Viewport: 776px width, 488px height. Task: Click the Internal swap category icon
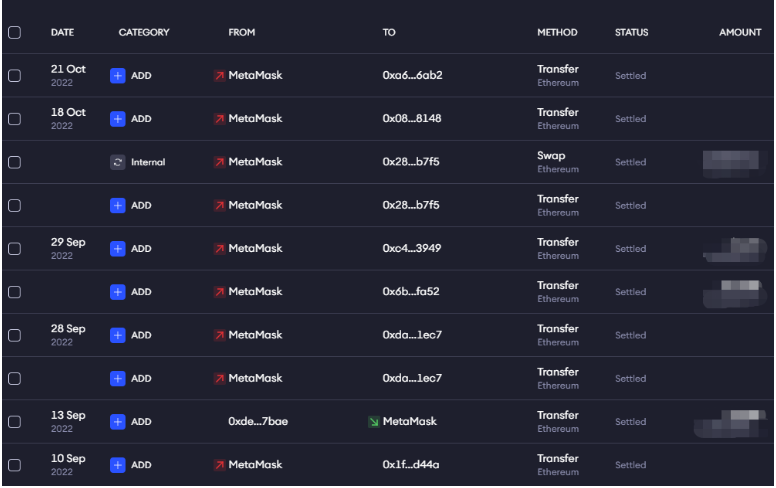coord(117,162)
